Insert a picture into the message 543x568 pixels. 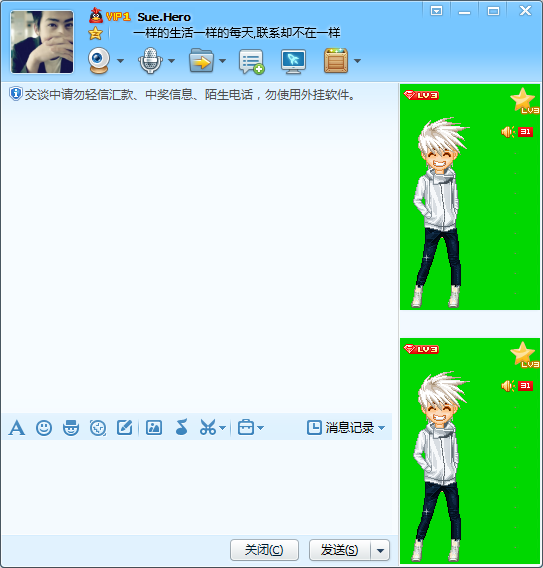[x=154, y=428]
